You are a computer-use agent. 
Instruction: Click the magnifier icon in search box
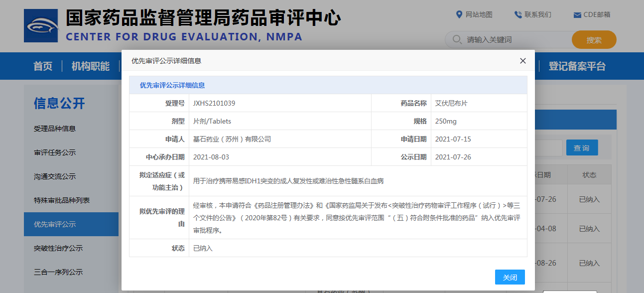[x=456, y=40]
